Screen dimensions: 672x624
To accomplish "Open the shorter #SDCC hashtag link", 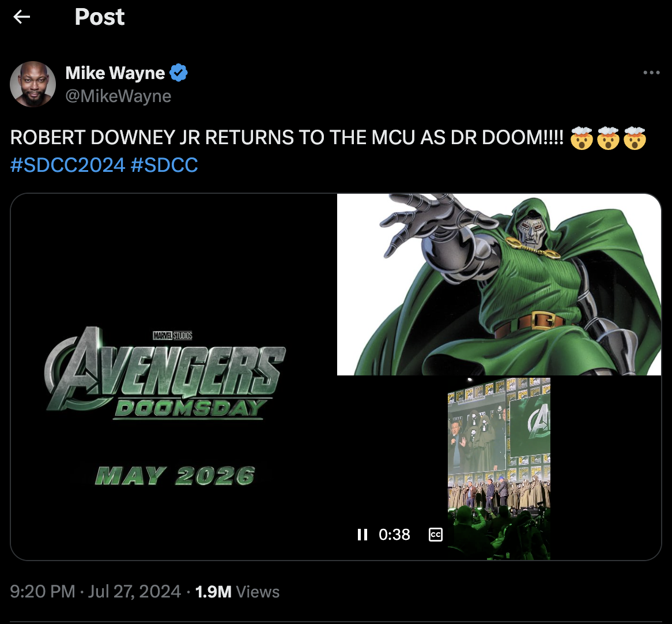I will [164, 166].
